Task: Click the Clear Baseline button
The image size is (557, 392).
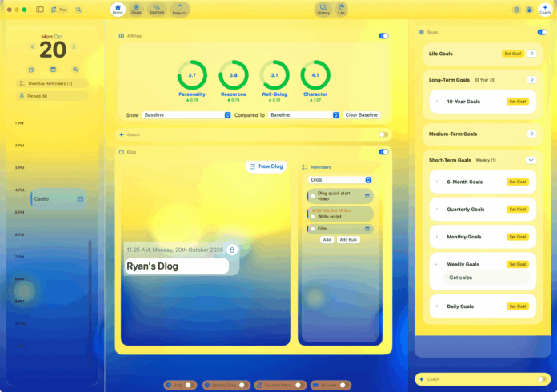Action: point(363,115)
